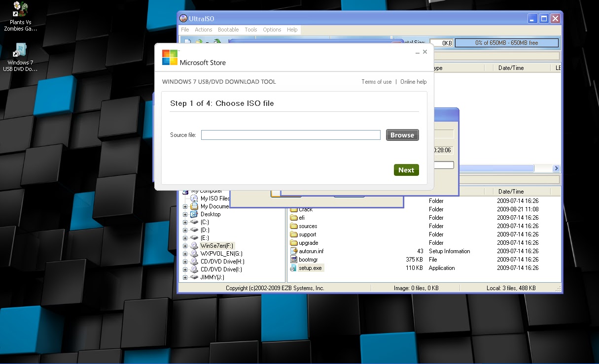
Task: Select the setup.exe application icon
Action: [x=294, y=268]
